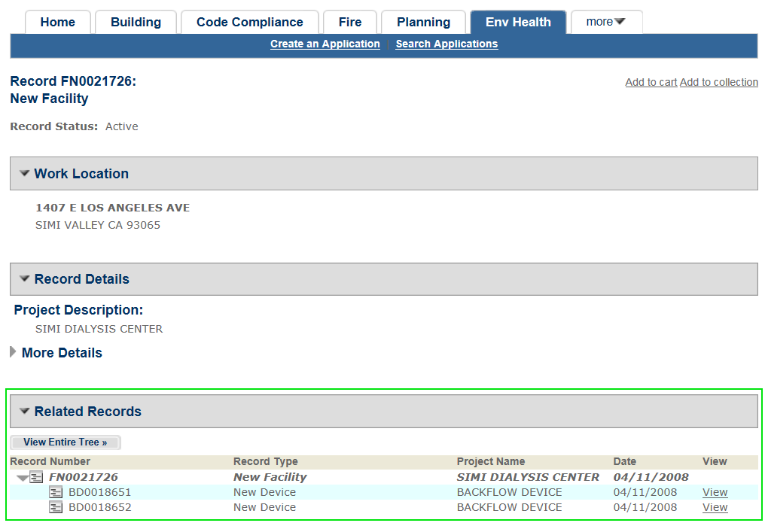Click the Add to cart link
This screenshot has height=532, width=765.
(x=651, y=82)
